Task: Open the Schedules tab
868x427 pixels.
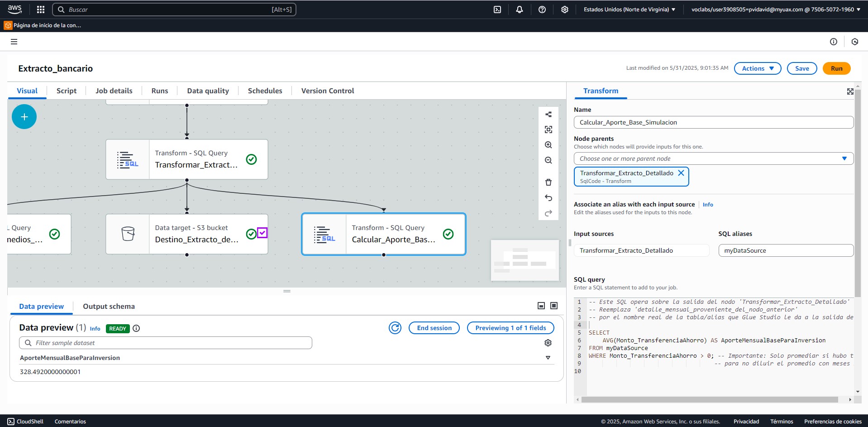Action: [x=265, y=91]
